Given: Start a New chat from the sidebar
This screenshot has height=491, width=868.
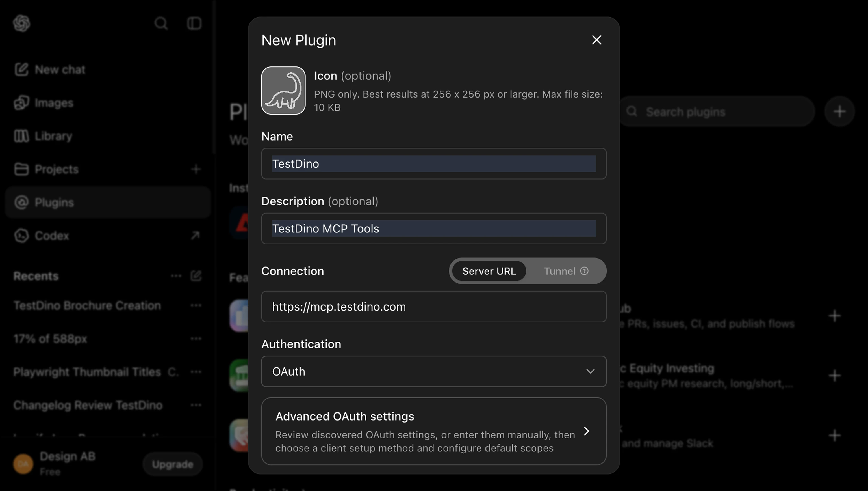Looking at the screenshot, I should click(x=108, y=70).
